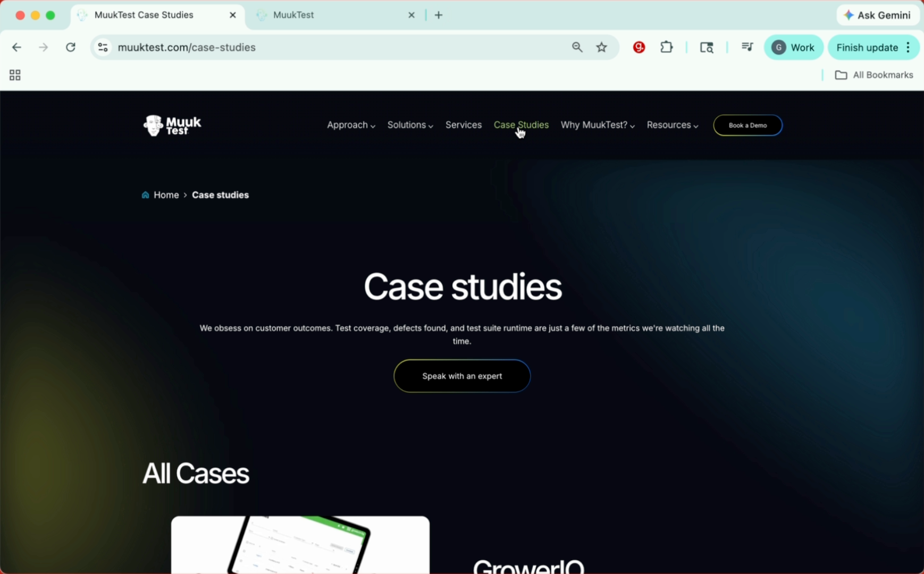
Task: View site information icon in address bar
Action: click(103, 47)
